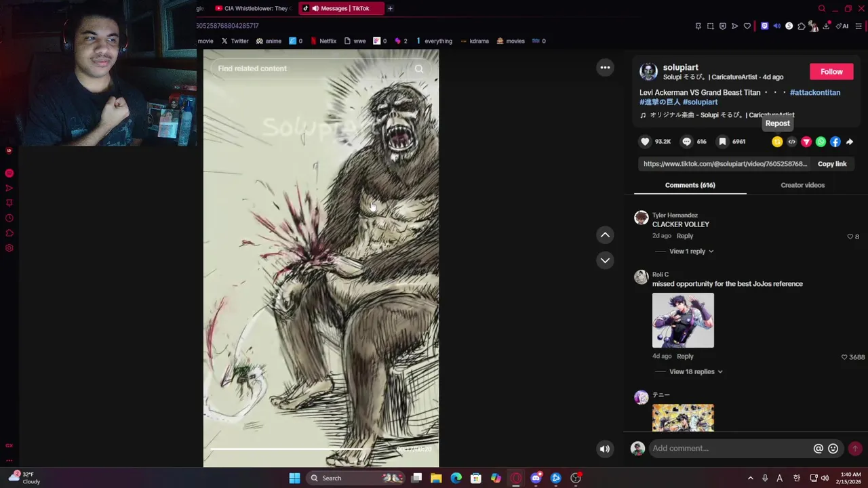Open the everything bookmarks folder

pos(434,41)
